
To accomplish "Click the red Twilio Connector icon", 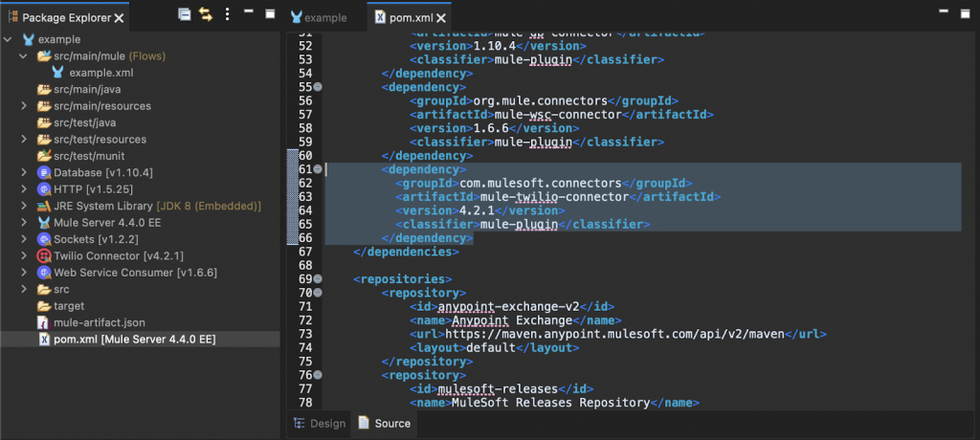I will tap(44, 255).
